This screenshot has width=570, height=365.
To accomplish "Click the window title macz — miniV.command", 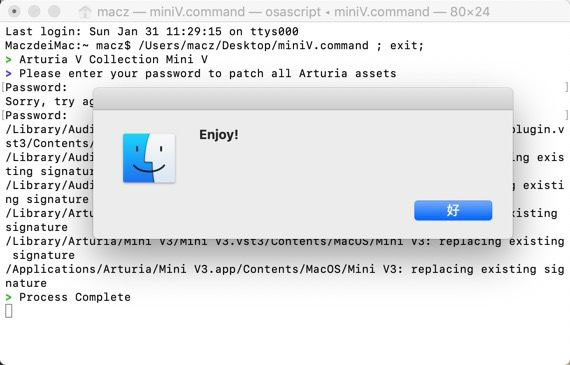I will [171, 12].
